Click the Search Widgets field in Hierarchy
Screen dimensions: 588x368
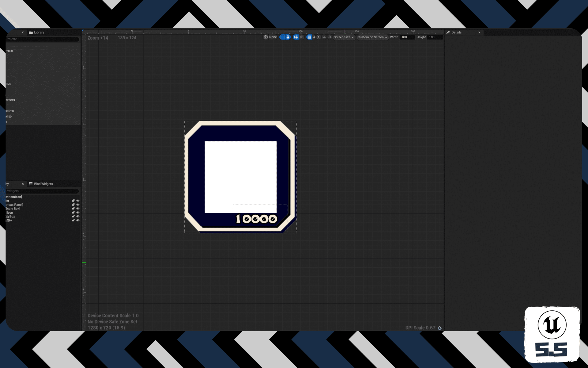pos(43,191)
